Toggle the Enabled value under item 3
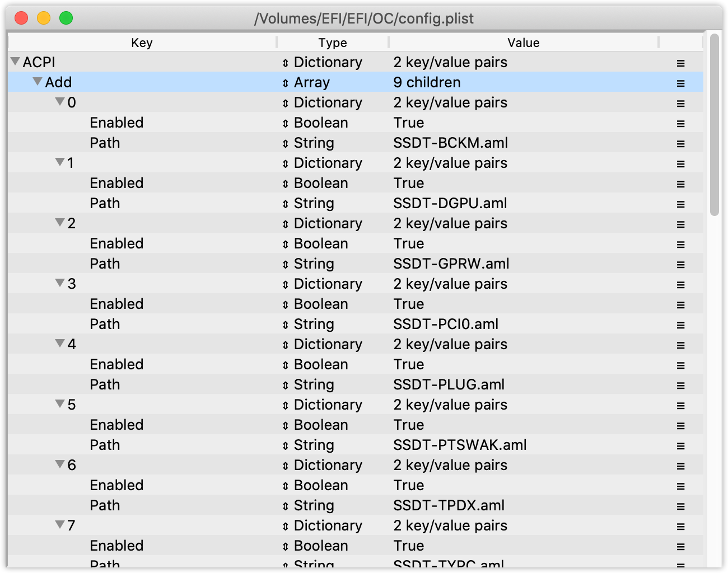Viewport: 728px width, 573px height. click(x=409, y=304)
